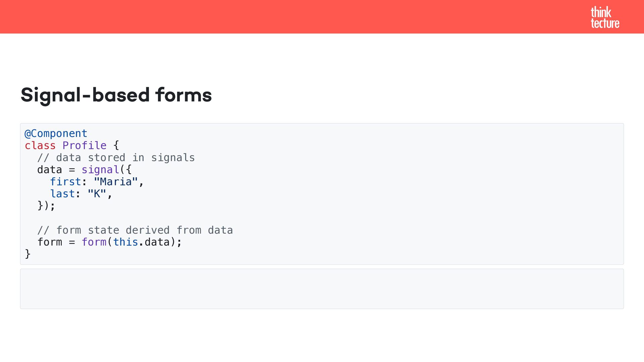Click the purple "form" function call

click(94, 242)
